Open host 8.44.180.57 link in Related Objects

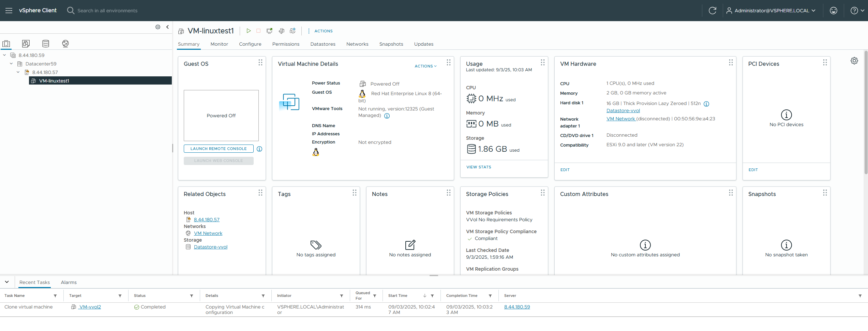tap(207, 220)
